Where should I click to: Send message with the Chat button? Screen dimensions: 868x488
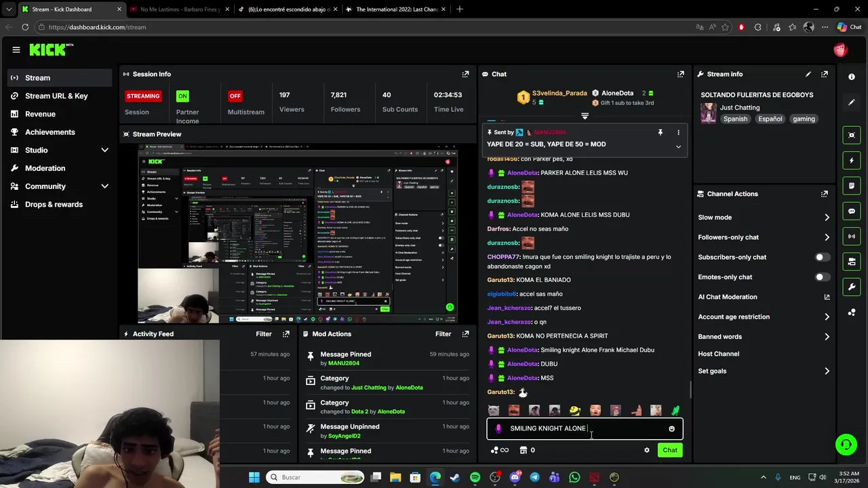tap(670, 450)
